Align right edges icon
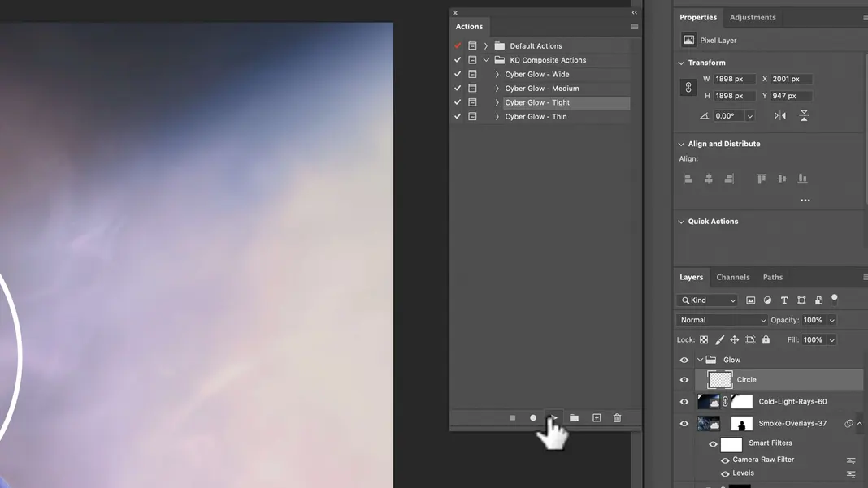 click(x=729, y=179)
